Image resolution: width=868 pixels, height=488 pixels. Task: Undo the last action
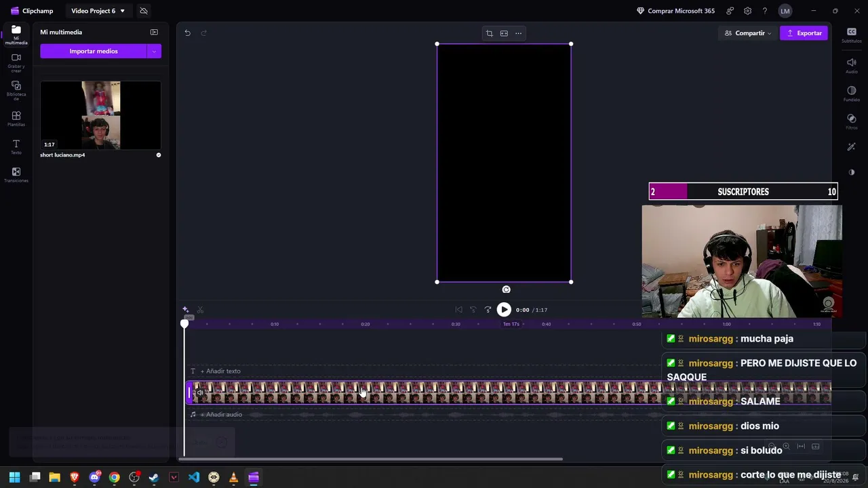click(x=188, y=33)
